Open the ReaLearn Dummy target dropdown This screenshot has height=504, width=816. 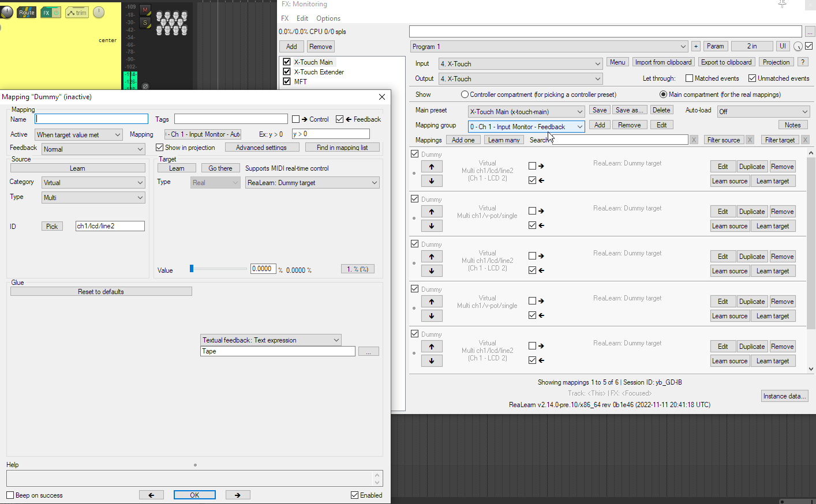312,182
